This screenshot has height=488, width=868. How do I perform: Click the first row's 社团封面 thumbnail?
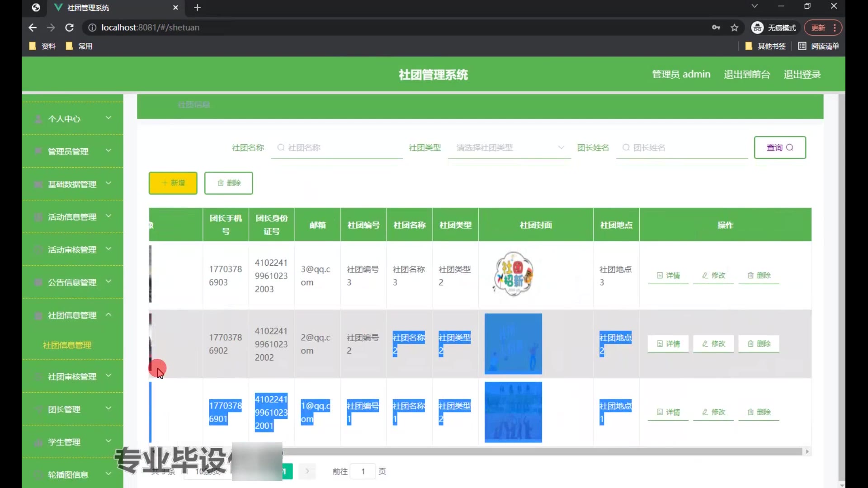click(513, 274)
